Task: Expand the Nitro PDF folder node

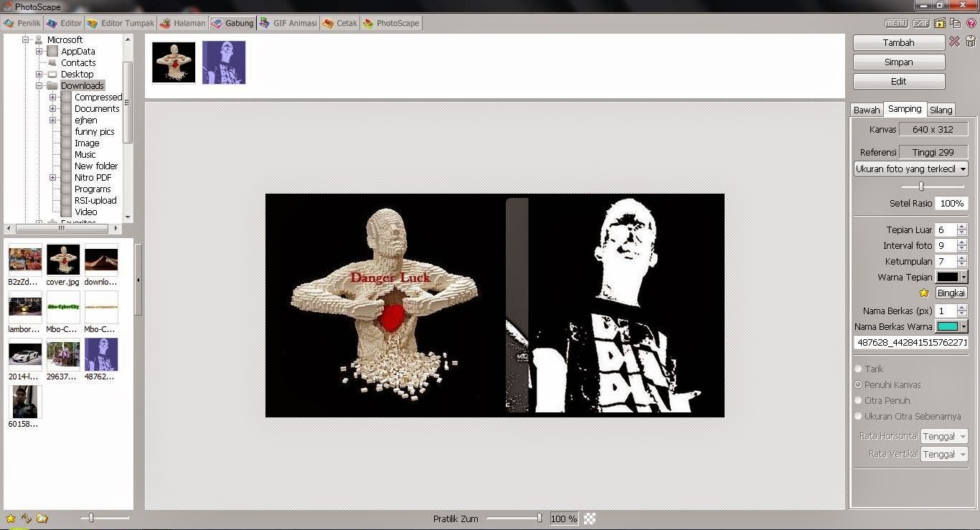Action: pyautogui.click(x=52, y=178)
